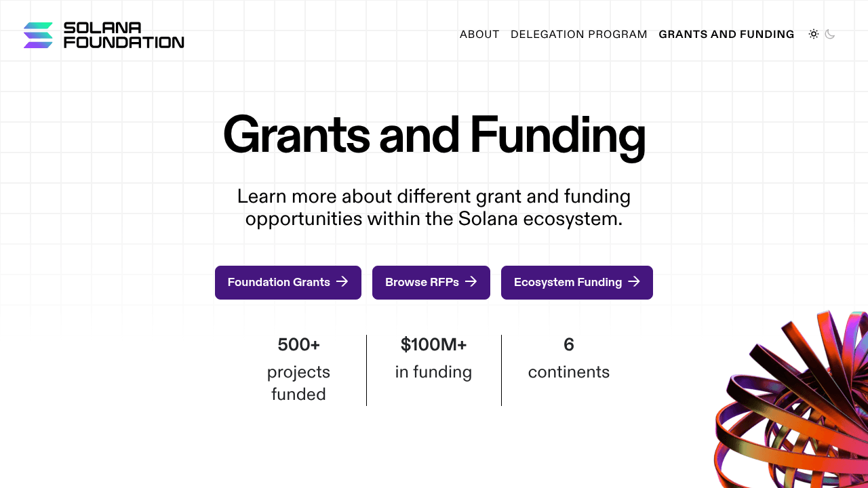Click the 500+ projects funded stat

pyautogui.click(x=298, y=369)
